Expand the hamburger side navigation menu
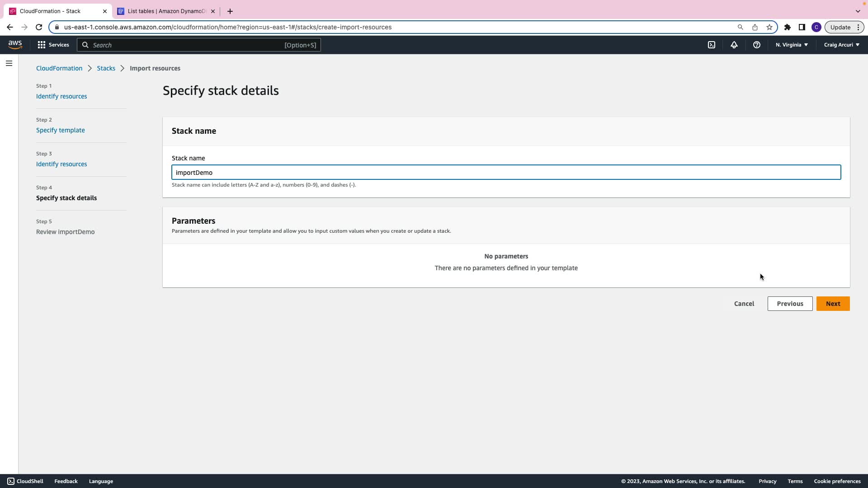 pyautogui.click(x=9, y=63)
